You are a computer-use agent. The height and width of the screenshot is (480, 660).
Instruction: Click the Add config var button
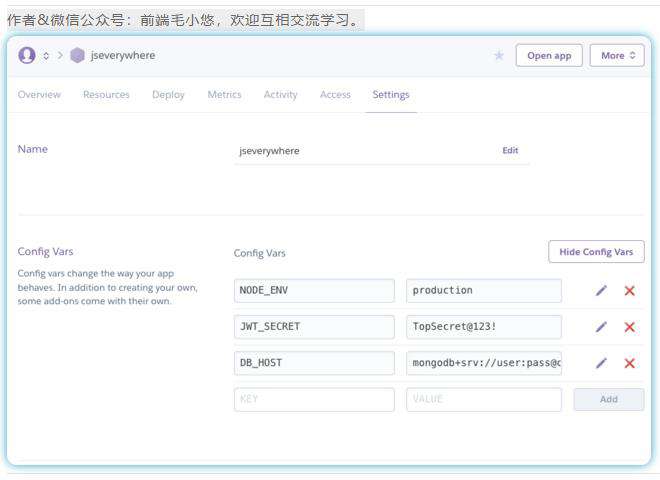click(609, 399)
